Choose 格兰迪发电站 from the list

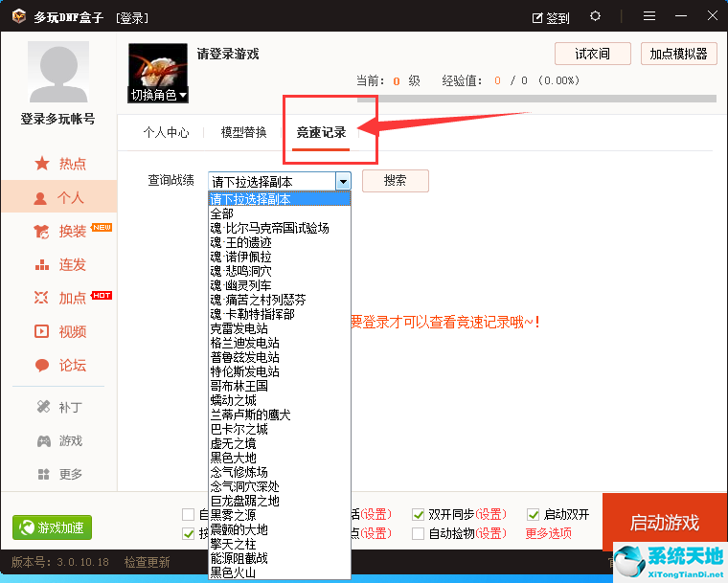click(x=280, y=343)
